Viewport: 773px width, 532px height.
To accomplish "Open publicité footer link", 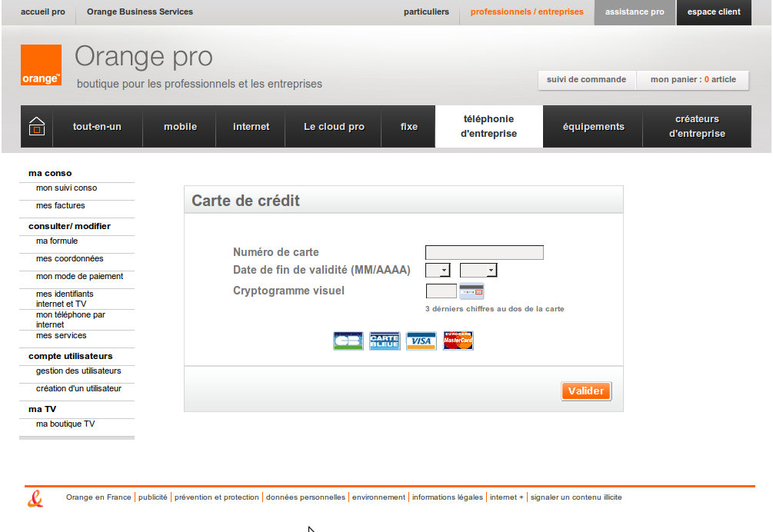I will [153, 497].
